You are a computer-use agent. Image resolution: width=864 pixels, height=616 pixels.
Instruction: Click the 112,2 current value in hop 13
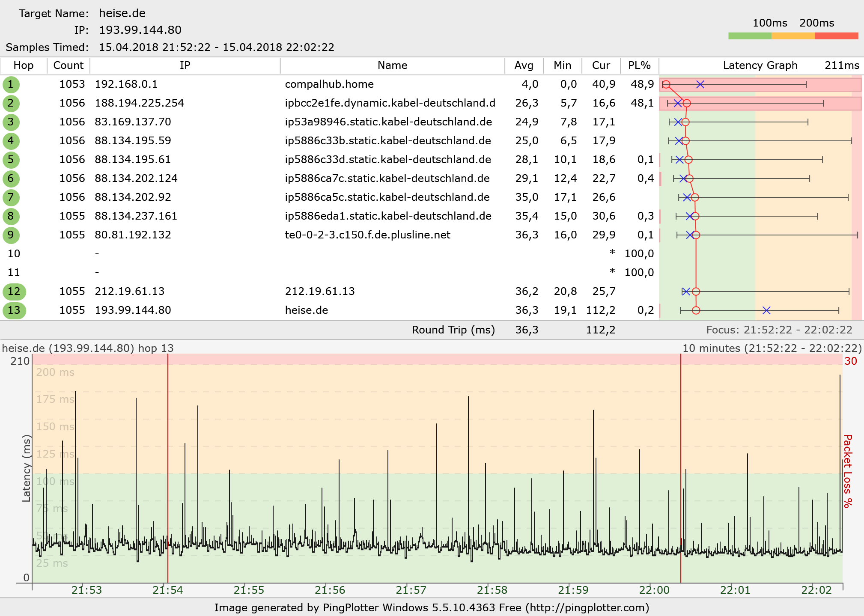pyautogui.click(x=601, y=310)
